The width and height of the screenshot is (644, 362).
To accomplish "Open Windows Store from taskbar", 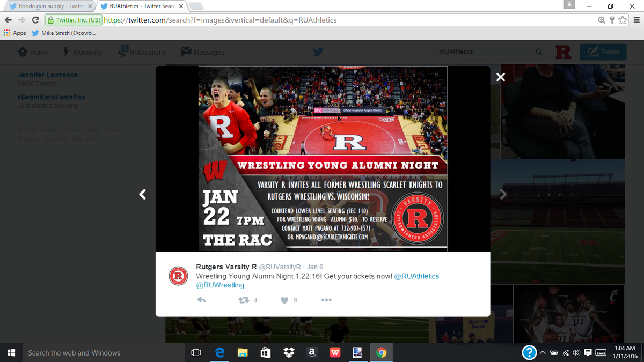I will [266, 352].
